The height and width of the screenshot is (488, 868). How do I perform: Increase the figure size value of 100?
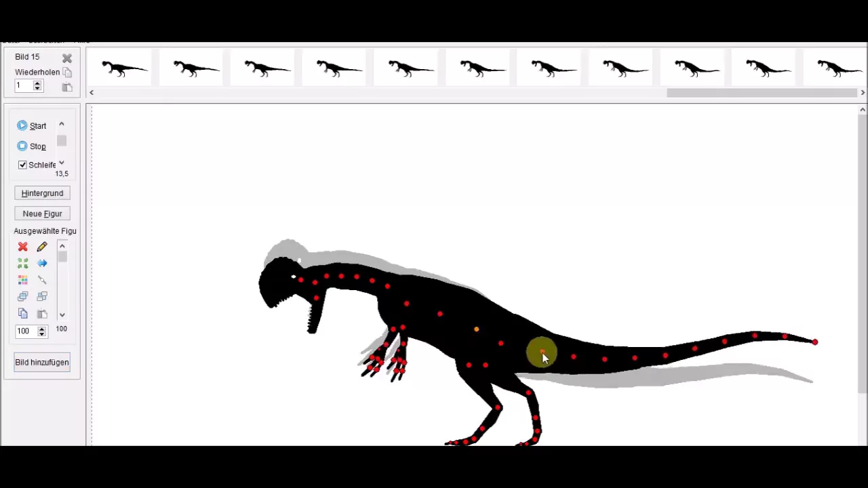[42, 328]
